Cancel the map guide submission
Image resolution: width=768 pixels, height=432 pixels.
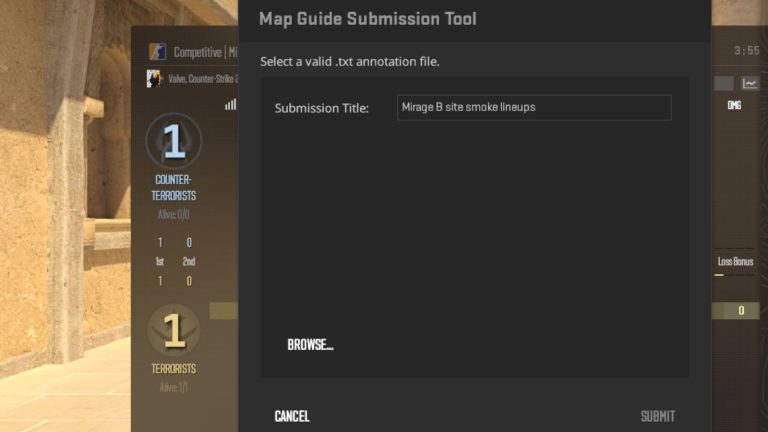(292, 416)
